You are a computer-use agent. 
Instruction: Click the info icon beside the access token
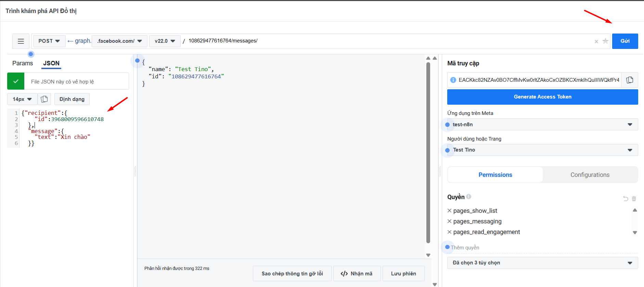[453, 80]
